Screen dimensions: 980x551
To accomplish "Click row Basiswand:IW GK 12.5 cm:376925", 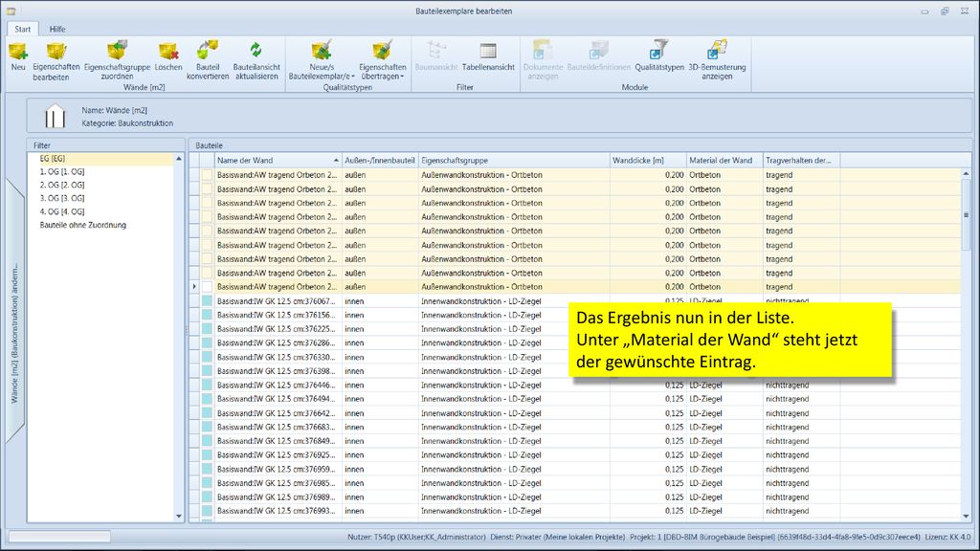I will pos(575,455).
